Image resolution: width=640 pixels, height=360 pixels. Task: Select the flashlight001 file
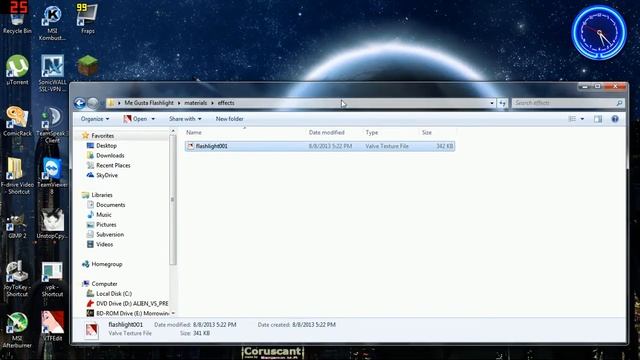click(320, 146)
